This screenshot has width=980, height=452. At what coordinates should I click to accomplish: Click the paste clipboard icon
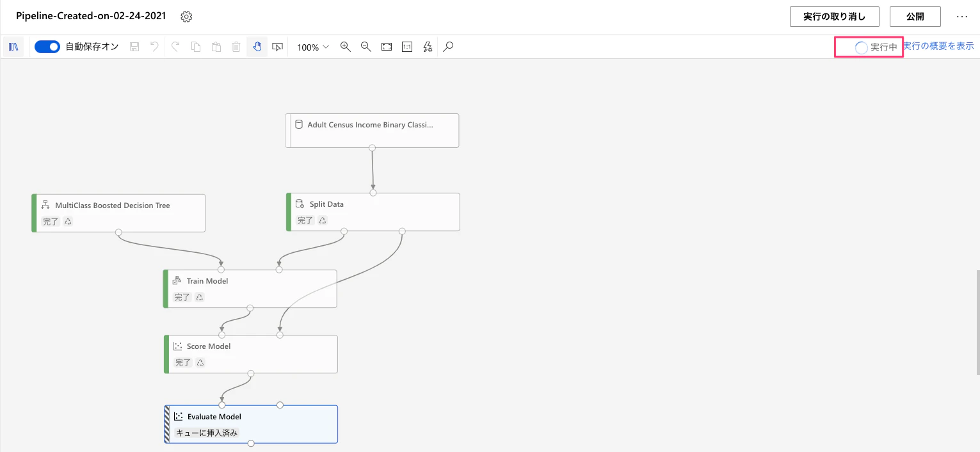(216, 47)
